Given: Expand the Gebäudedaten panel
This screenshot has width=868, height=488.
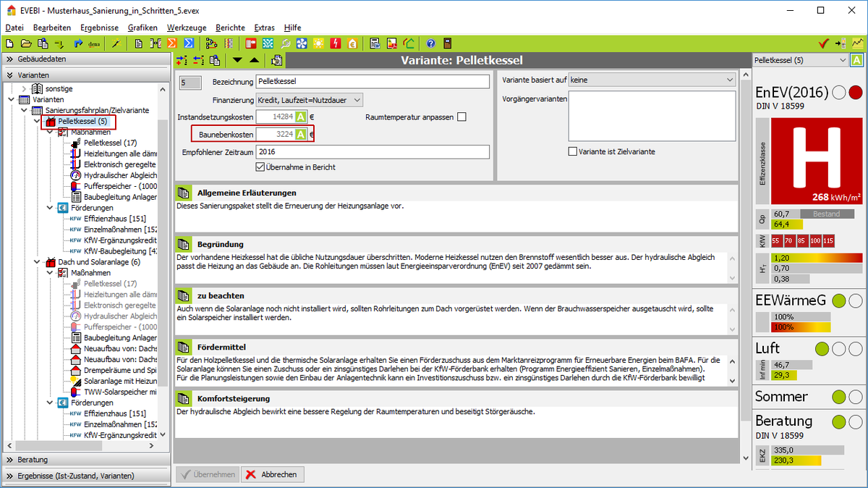Looking at the screenshot, I should tap(86, 59).
